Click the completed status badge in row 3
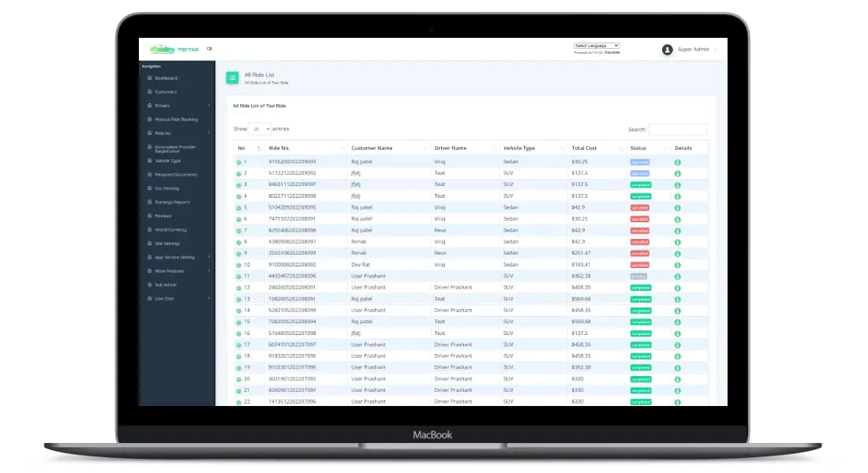Viewport: 868px width, 473px height. pos(641,185)
